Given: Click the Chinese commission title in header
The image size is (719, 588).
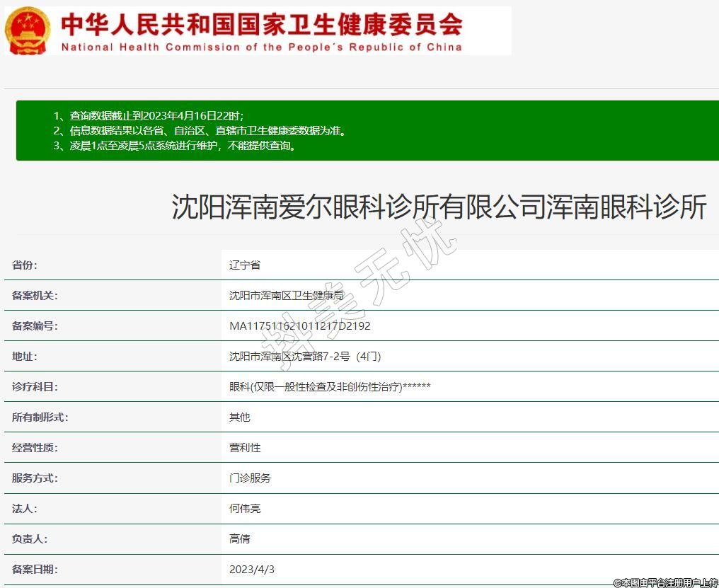Looking at the screenshot, I should pyautogui.click(x=261, y=24).
